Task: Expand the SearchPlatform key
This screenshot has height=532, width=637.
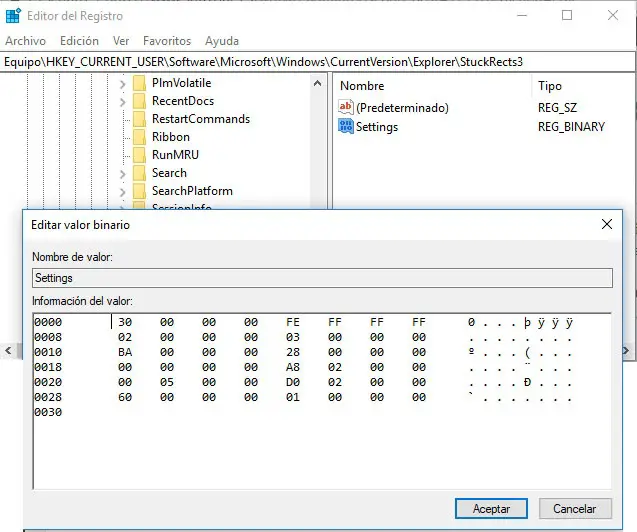Action: coord(122,192)
